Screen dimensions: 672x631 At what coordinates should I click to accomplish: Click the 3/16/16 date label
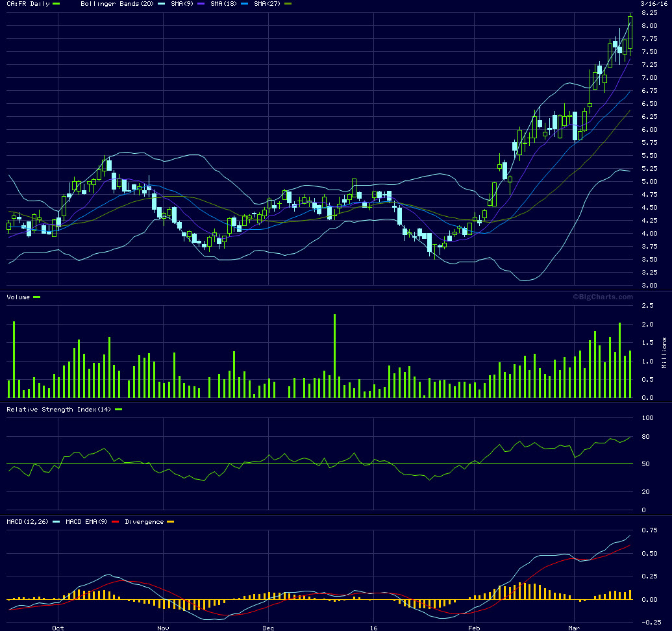pos(654,3)
